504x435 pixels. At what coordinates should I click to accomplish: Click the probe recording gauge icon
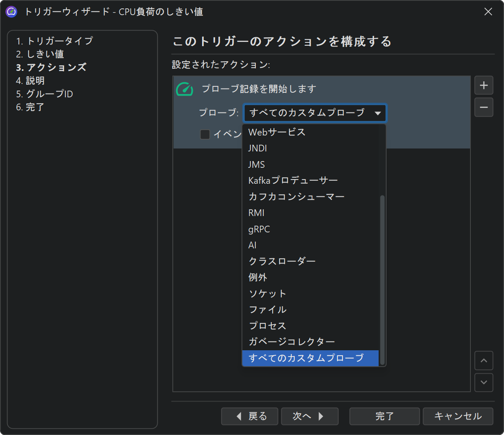point(184,89)
